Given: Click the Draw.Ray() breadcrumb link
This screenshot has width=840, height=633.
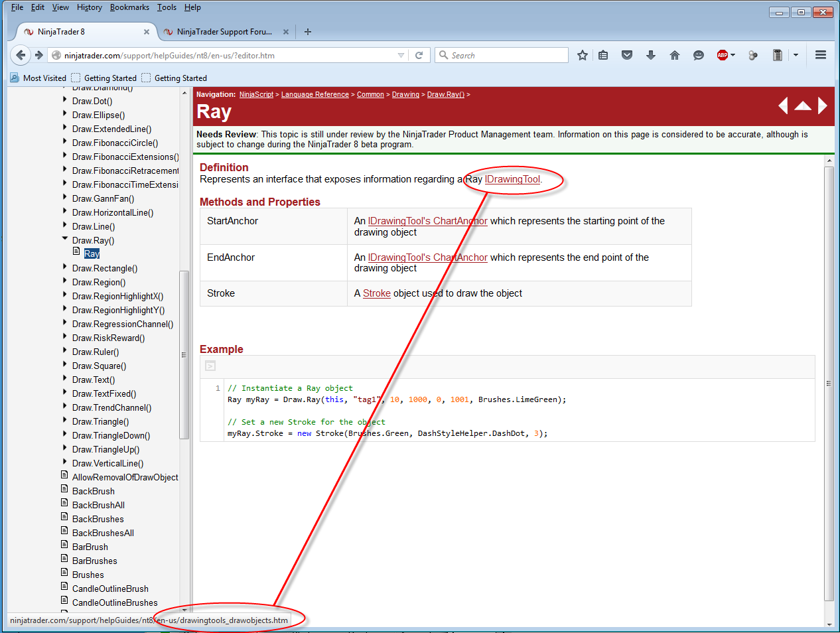Looking at the screenshot, I should 446,95.
